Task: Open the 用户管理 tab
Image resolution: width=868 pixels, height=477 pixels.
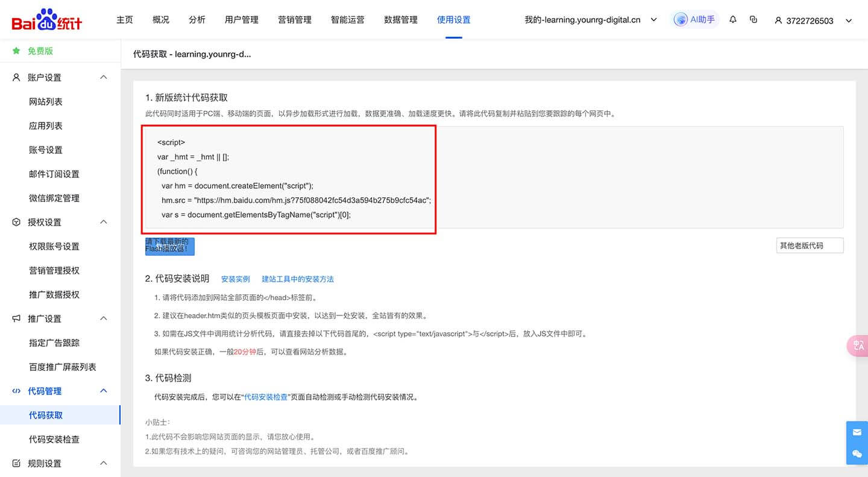Action: [x=242, y=20]
